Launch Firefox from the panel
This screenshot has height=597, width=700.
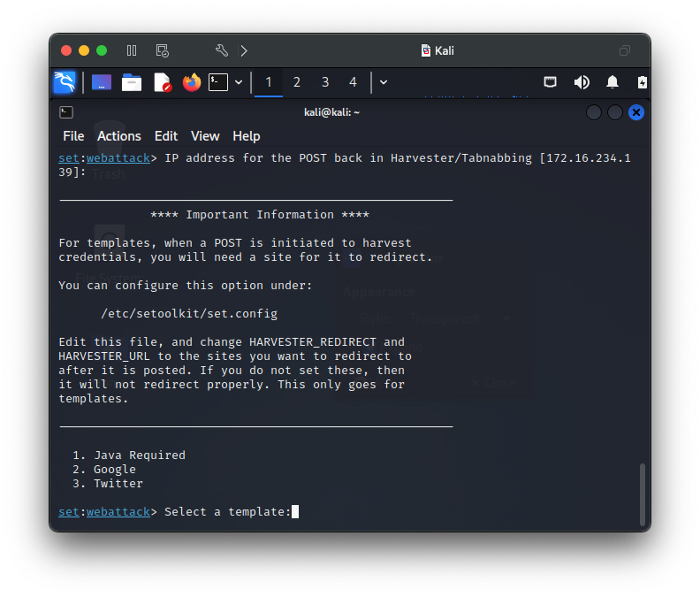tap(192, 82)
